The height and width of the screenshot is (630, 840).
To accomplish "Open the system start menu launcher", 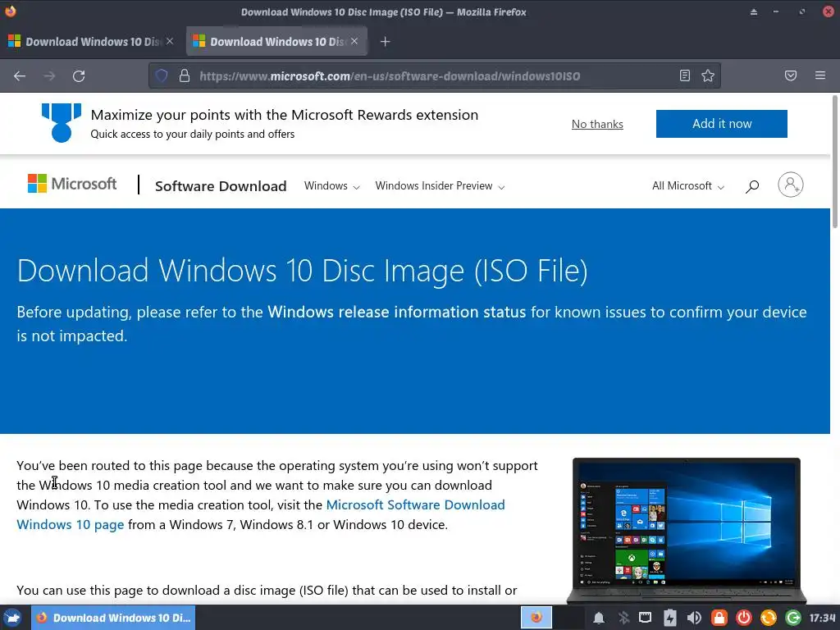I will [x=12, y=618].
